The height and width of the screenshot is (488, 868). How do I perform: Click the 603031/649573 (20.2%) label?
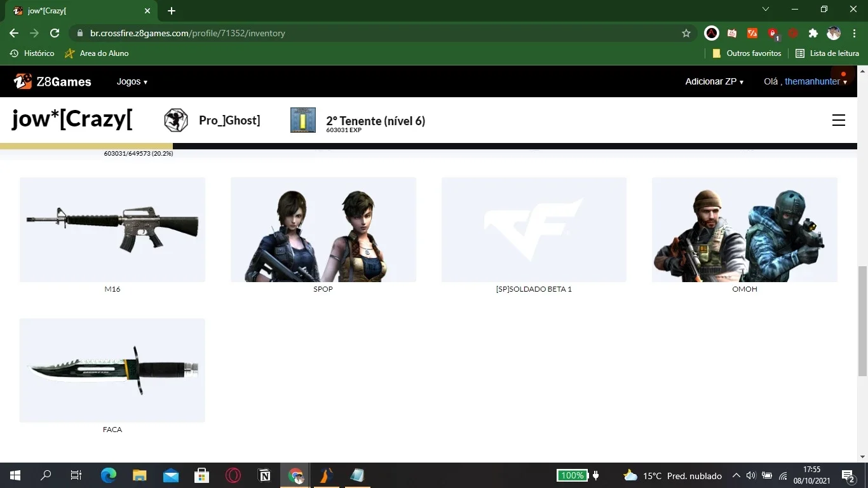[x=139, y=154]
